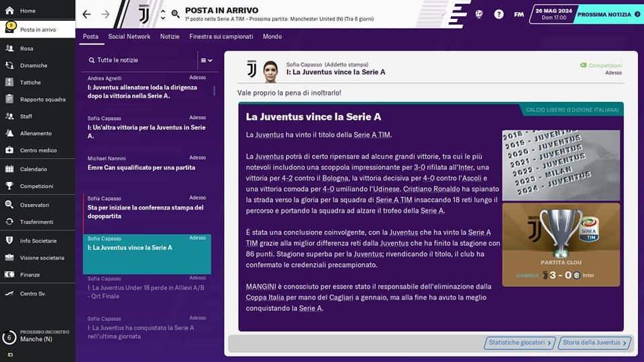Click the Partita Clou 3-0 match card
Image resolution: width=644 pixels, height=362 pixels.
(561, 244)
